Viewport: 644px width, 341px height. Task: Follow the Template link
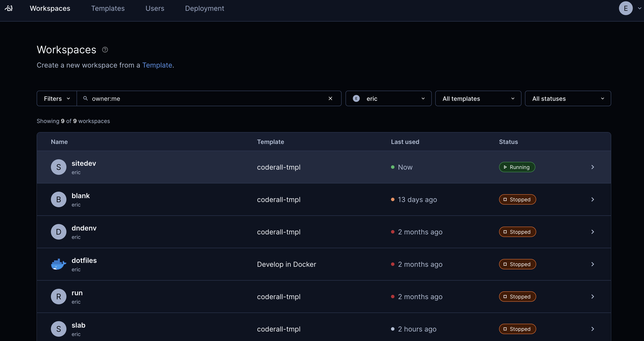[x=157, y=65]
